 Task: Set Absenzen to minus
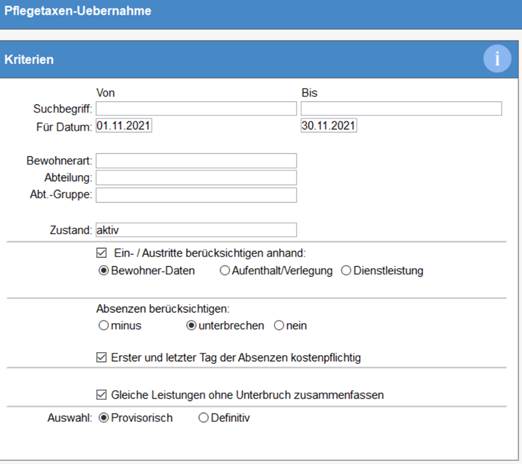[x=104, y=325]
